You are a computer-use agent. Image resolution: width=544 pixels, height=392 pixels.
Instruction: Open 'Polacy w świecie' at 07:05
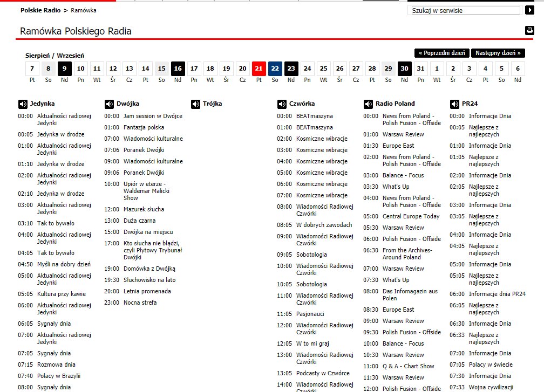(x=491, y=365)
